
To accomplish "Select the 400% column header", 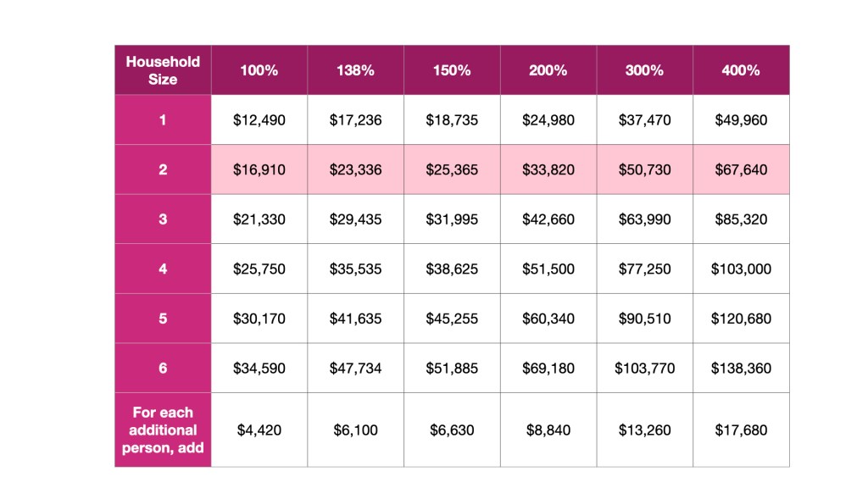I will pyautogui.click(x=741, y=70).
